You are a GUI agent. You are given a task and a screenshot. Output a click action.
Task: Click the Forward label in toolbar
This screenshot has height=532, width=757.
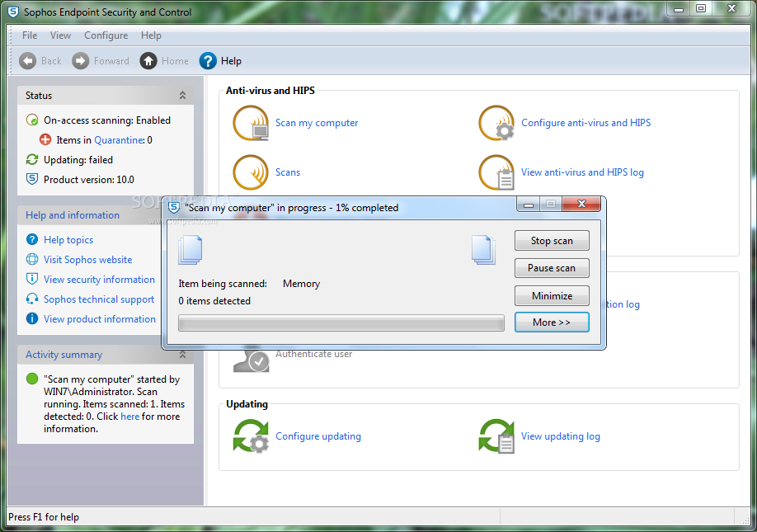pos(111,61)
